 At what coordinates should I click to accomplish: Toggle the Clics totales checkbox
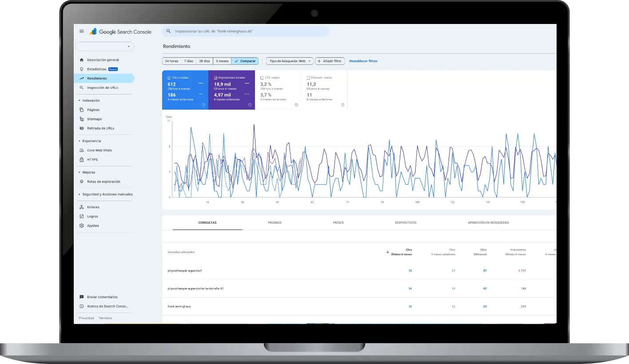tap(169, 78)
